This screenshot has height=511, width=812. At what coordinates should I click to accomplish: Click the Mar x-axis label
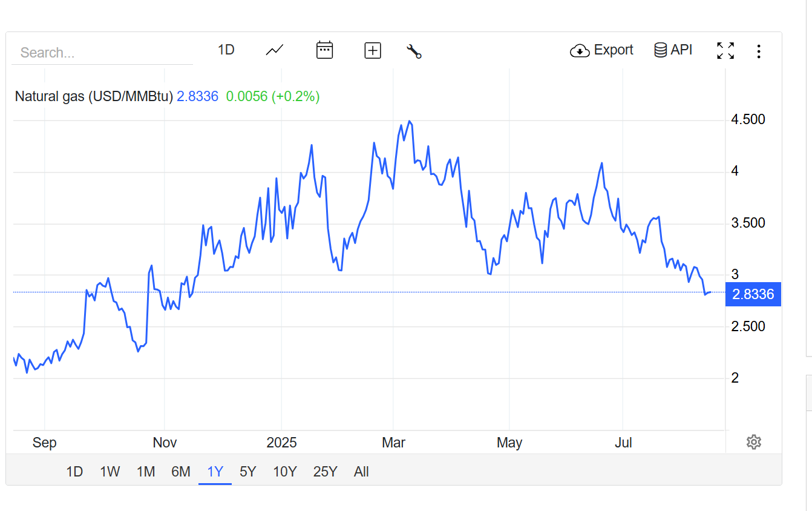(x=394, y=443)
